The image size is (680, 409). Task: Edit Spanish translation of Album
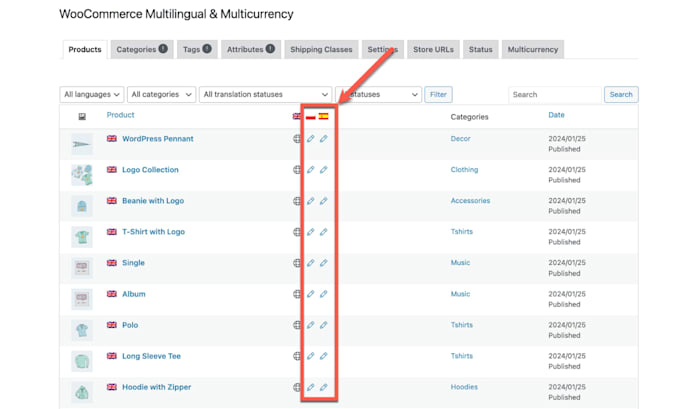[x=324, y=294]
